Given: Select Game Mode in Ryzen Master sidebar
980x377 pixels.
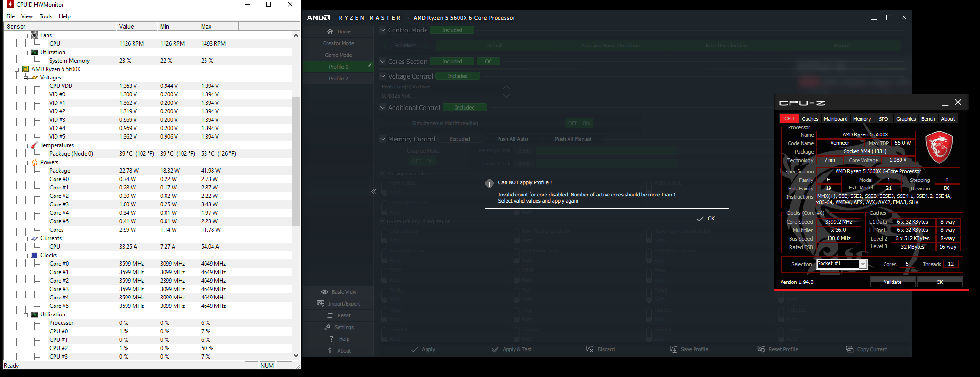Looking at the screenshot, I should pos(339,55).
